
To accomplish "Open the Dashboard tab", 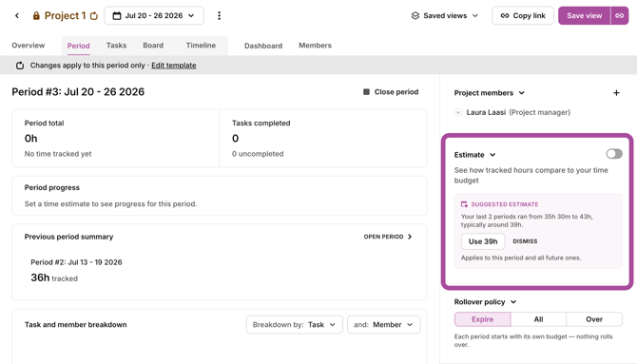I will [263, 46].
